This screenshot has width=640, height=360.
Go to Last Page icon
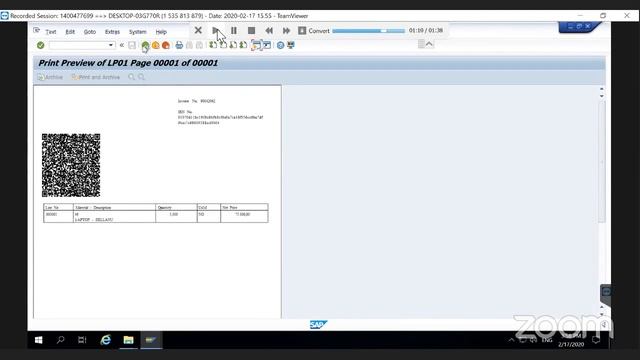(x=243, y=45)
